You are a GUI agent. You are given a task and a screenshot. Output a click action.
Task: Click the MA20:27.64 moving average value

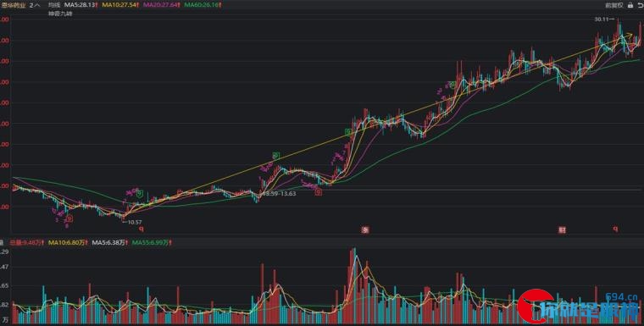(161, 5)
